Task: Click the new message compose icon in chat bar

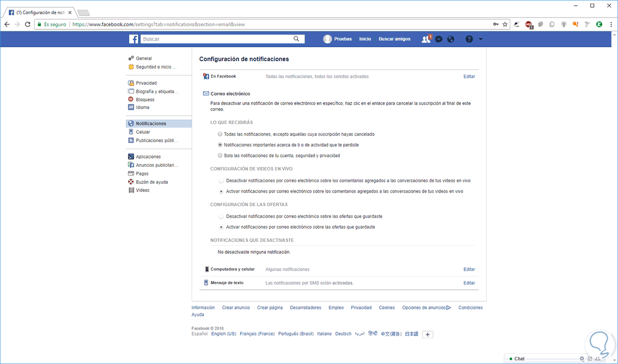Action: [590, 358]
